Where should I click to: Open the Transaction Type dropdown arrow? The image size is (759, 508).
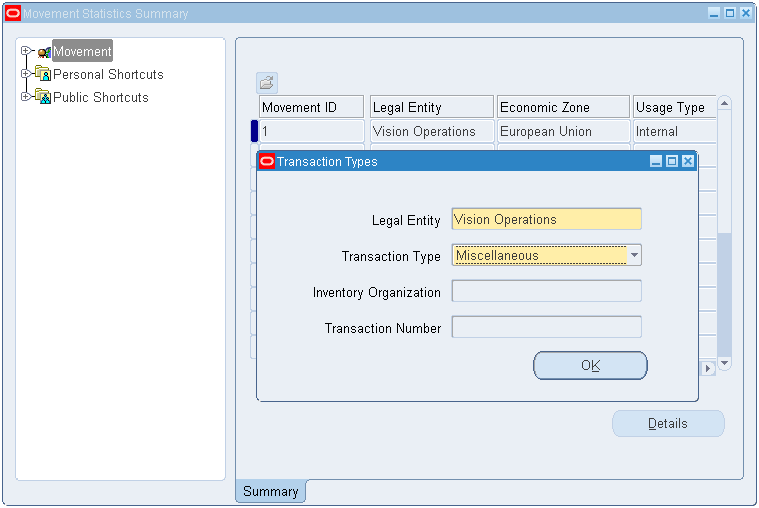pyautogui.click(x=634, y=255)
